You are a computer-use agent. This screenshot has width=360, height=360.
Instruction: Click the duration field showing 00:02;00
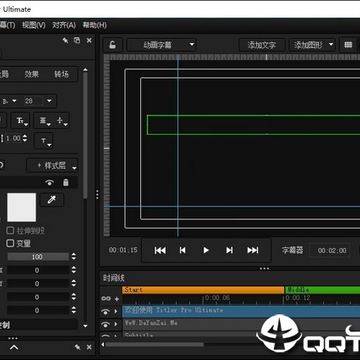[329, 251]
